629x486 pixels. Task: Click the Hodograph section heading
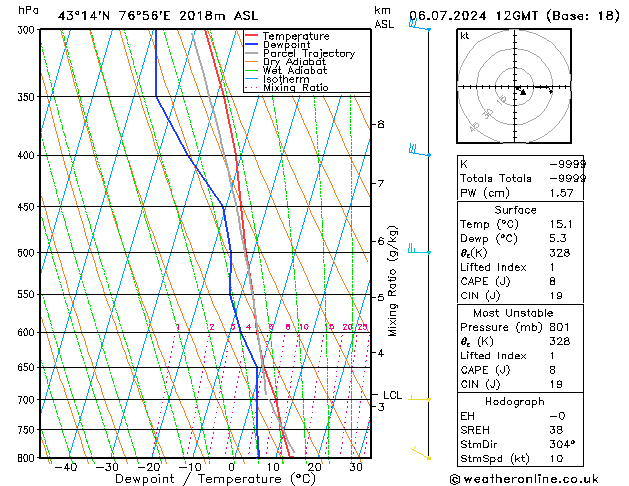(515, 402)
